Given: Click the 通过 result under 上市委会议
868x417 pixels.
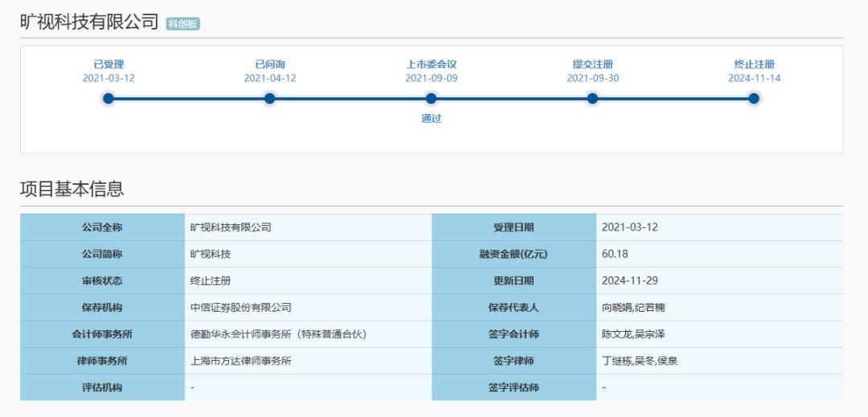Looking at the screenshot, I should (432, 118).
